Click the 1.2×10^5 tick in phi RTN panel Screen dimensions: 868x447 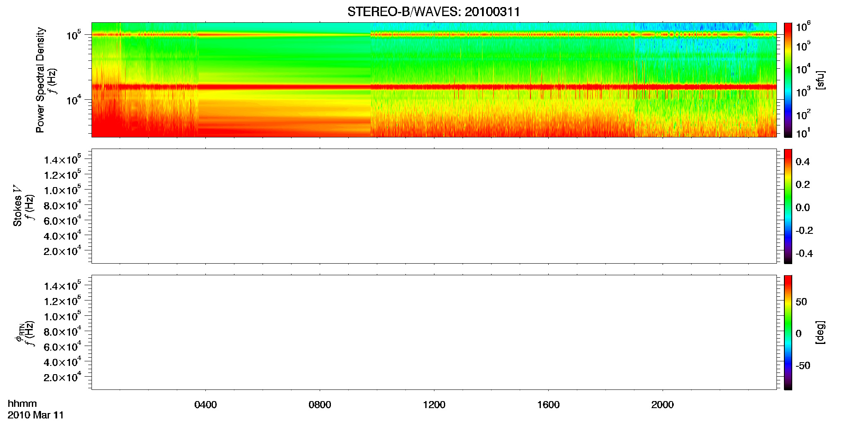tap(63, 301)
